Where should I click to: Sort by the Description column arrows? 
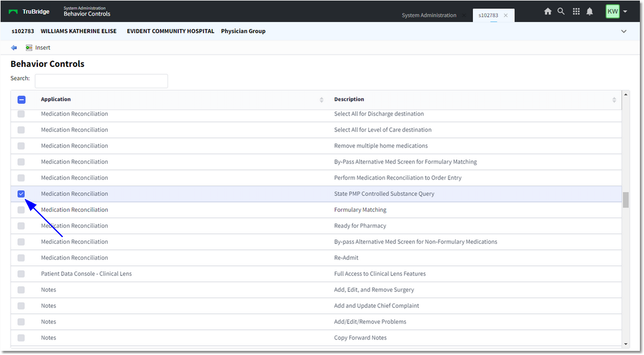click(614, 100)
